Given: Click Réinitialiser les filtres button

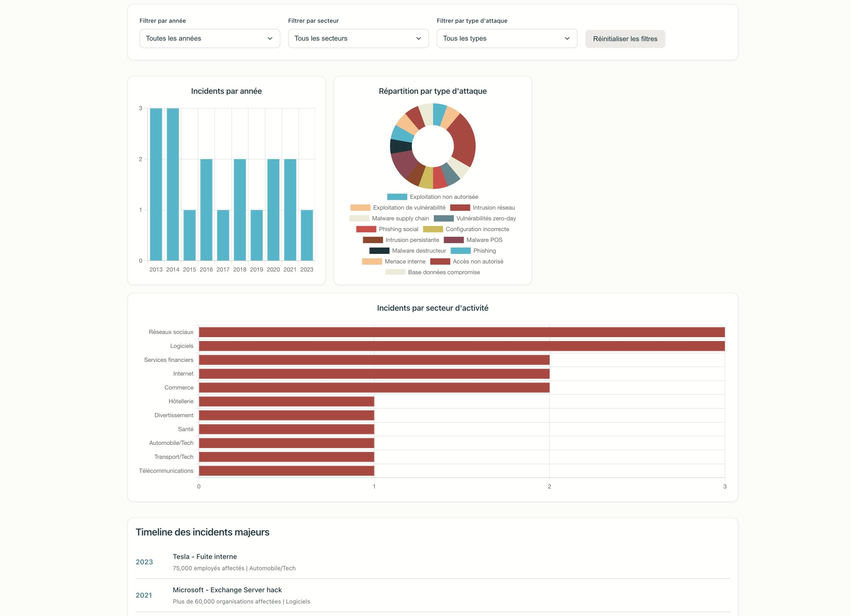Looking at the screenshot, I should pyautogui.click(x=625, y=39).
